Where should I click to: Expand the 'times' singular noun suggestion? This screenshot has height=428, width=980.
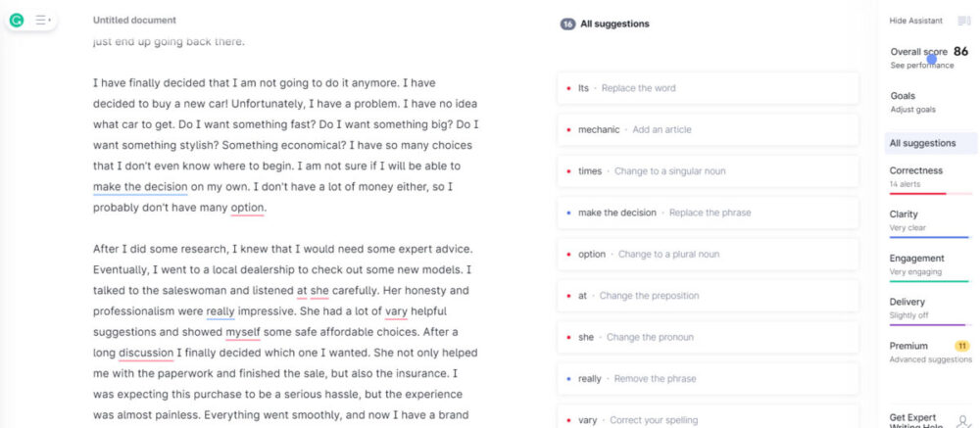(x=708, y=171)
